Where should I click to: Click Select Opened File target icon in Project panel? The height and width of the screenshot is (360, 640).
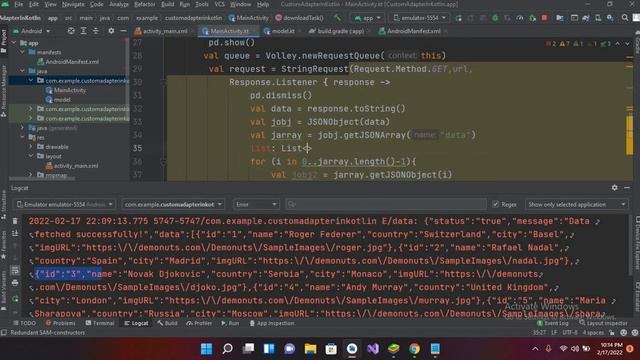pyautogui.click(x=71, y=31)
